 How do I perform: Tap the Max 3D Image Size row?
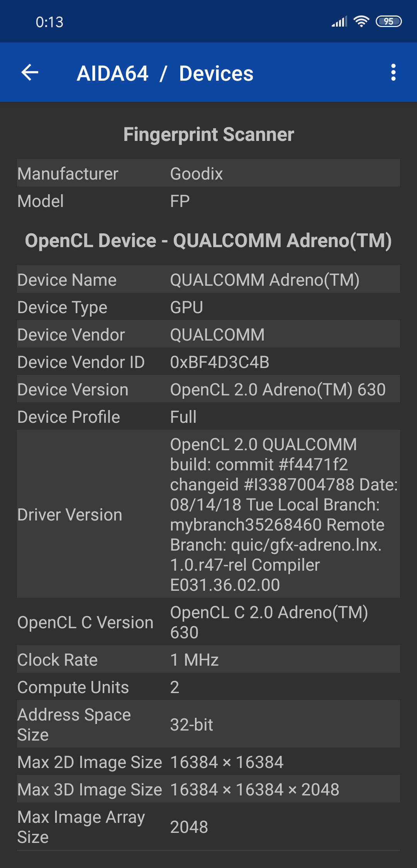pos(208,790)
